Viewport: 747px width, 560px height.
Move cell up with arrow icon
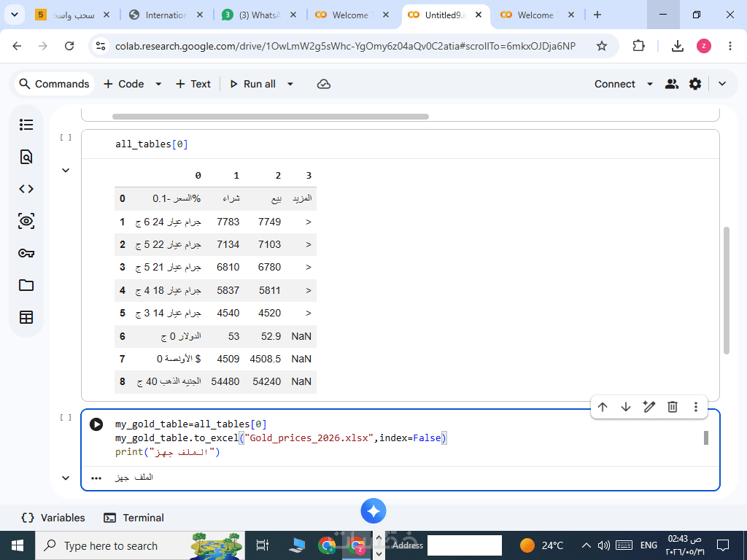(x=603, y=407)
